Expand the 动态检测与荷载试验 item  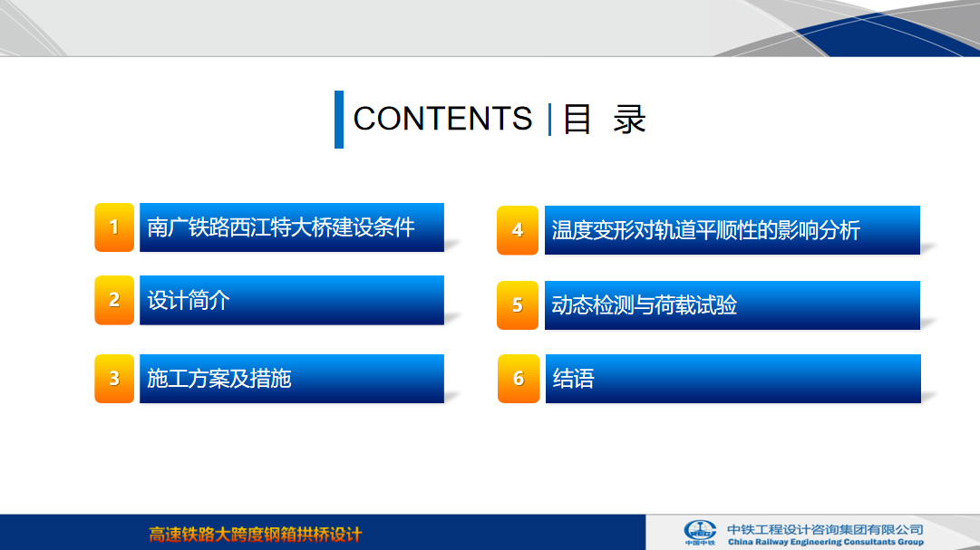tap(732, 305)
